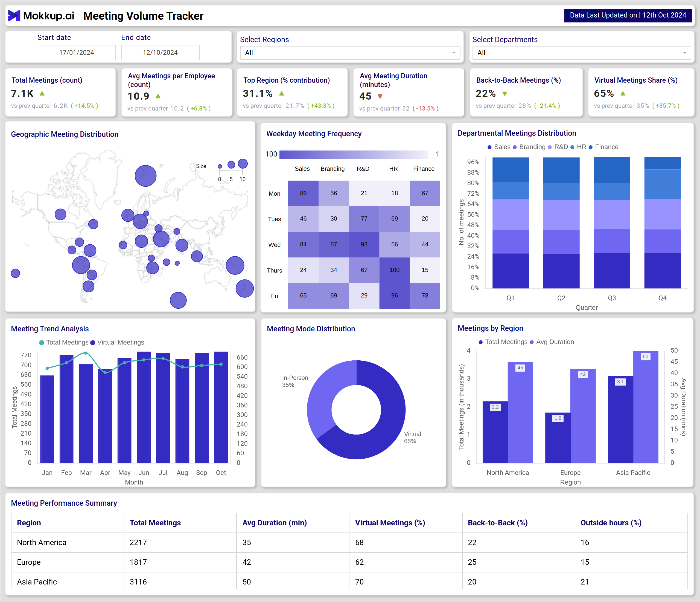
Task: Click the Geographic Meeting Distribution title
Action: [65, 134]
